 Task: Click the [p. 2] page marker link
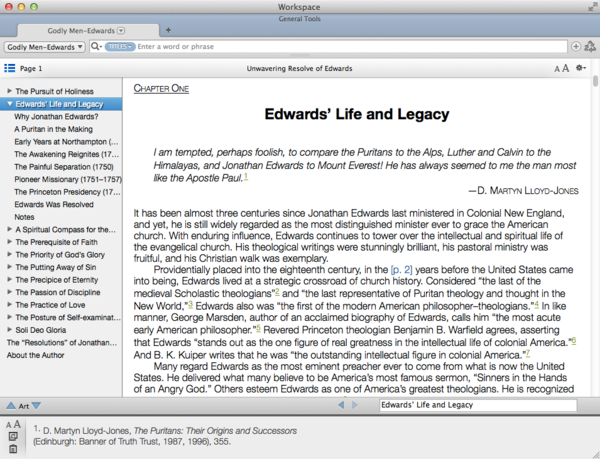point(401,270)
